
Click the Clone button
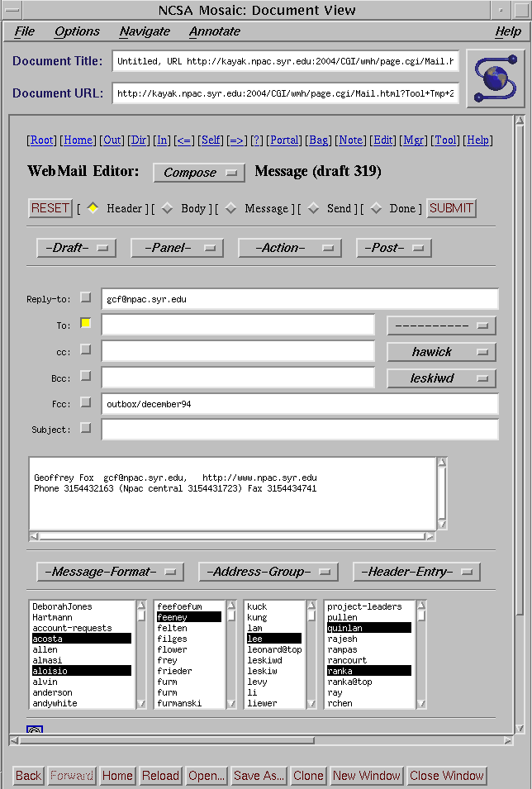[308, 776]
